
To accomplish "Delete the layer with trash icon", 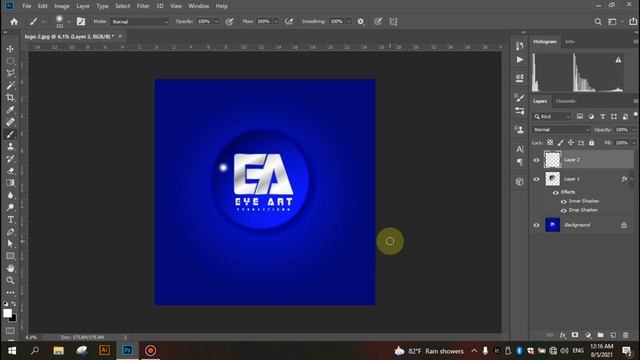I will pyautogui.click(x=626, y=335).
